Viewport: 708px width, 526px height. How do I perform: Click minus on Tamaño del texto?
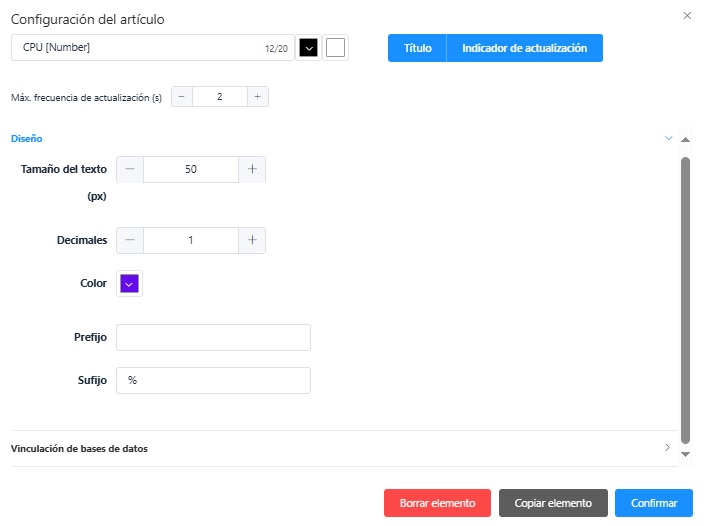point(130,170)
